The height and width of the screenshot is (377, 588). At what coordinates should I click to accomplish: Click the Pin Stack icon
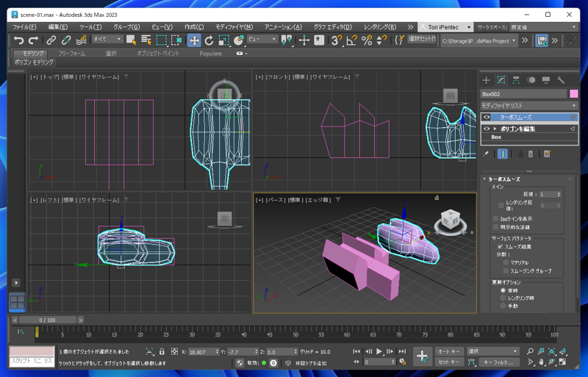486,154
